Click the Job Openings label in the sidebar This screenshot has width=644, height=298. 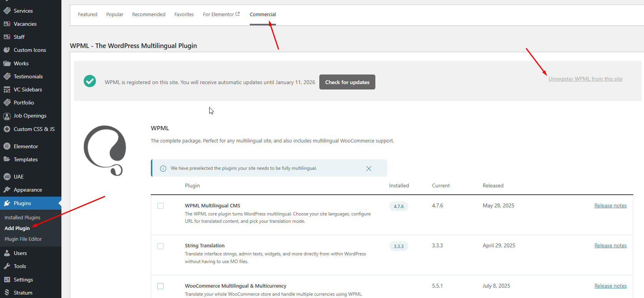click(x=30, y=116)
